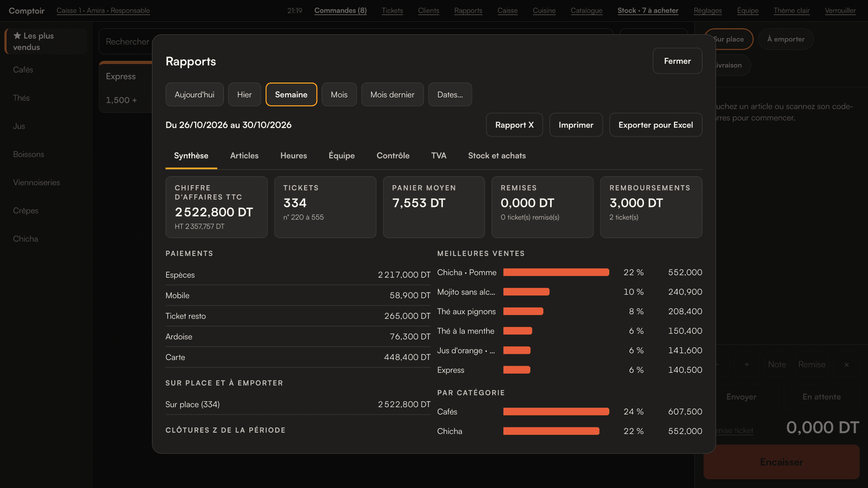Viewport: 868px width, 488px height.
Task: Select the Hier period filter
Action: (x=244, y=95)
